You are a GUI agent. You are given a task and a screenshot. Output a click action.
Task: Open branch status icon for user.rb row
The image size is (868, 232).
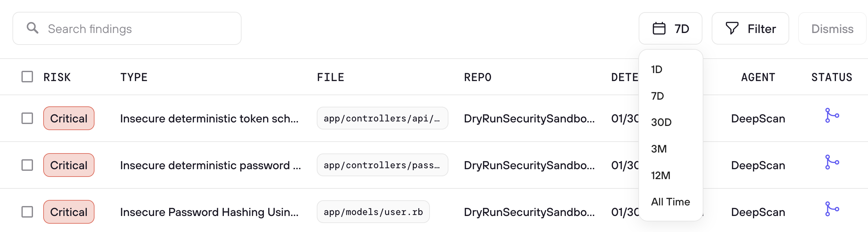pos(831,209)
